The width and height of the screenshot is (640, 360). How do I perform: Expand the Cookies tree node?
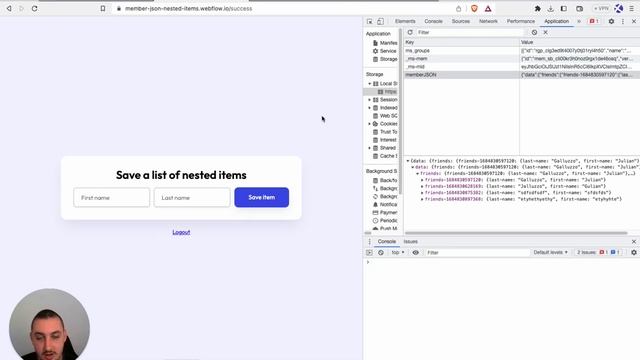369,124
